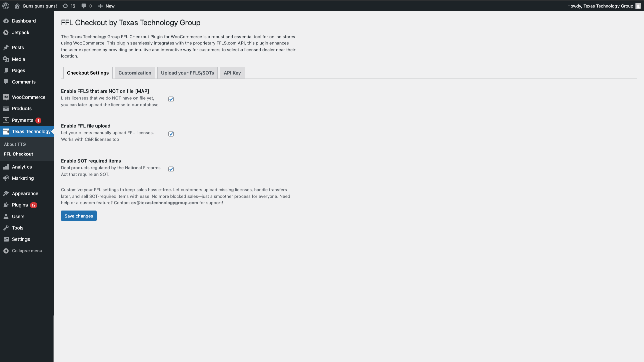
Task: Open the API Key tab
Action: pos(232,73)
